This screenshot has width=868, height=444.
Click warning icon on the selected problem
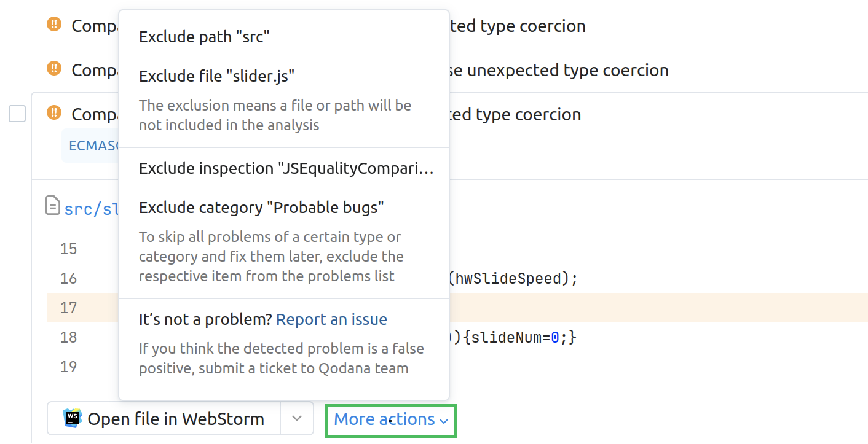pos(54,114)
